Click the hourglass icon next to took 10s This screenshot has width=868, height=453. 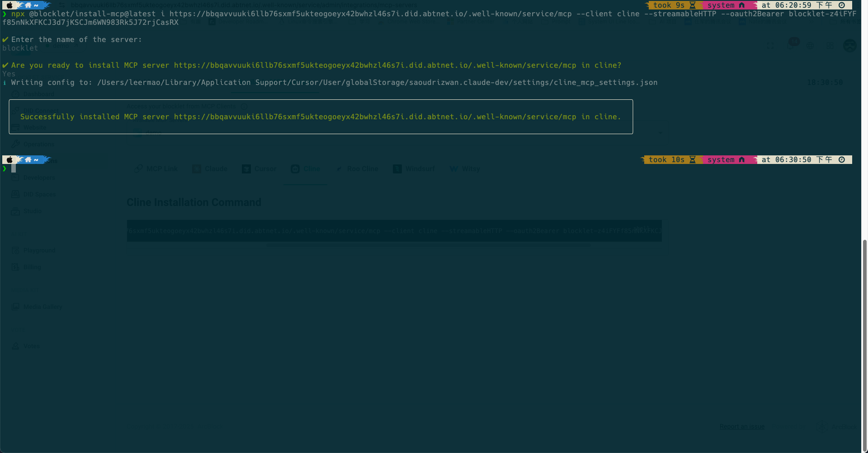[x=692, y=160]
